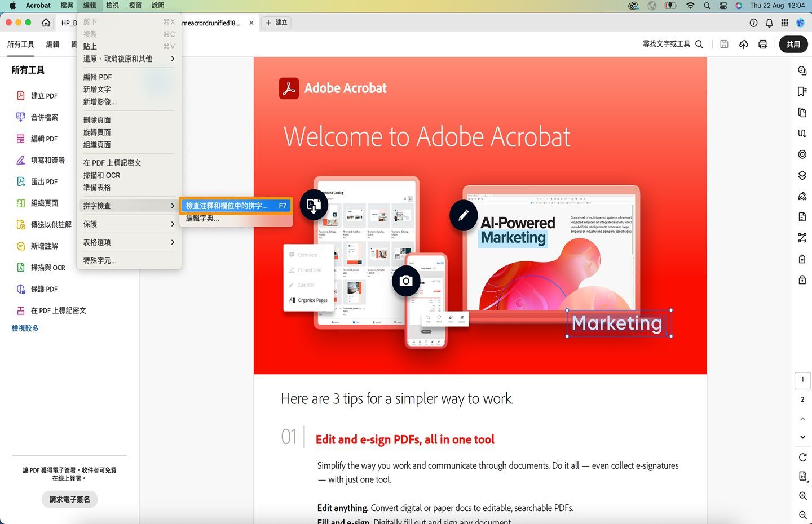The image size is (812, 524).
Task: Switch to the 編輯 tab
Action: pyautogui.click(x=52, y=44)
